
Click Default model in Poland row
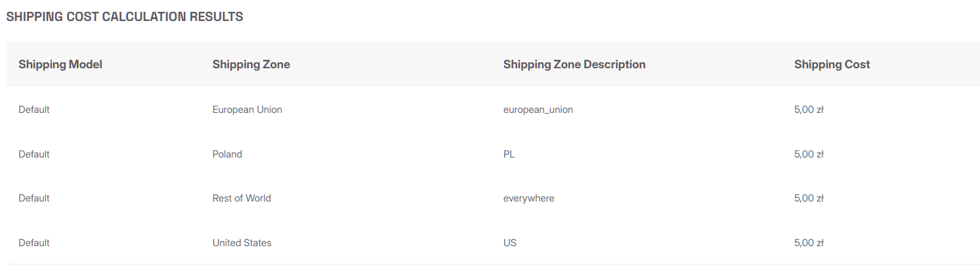point(34,154)
